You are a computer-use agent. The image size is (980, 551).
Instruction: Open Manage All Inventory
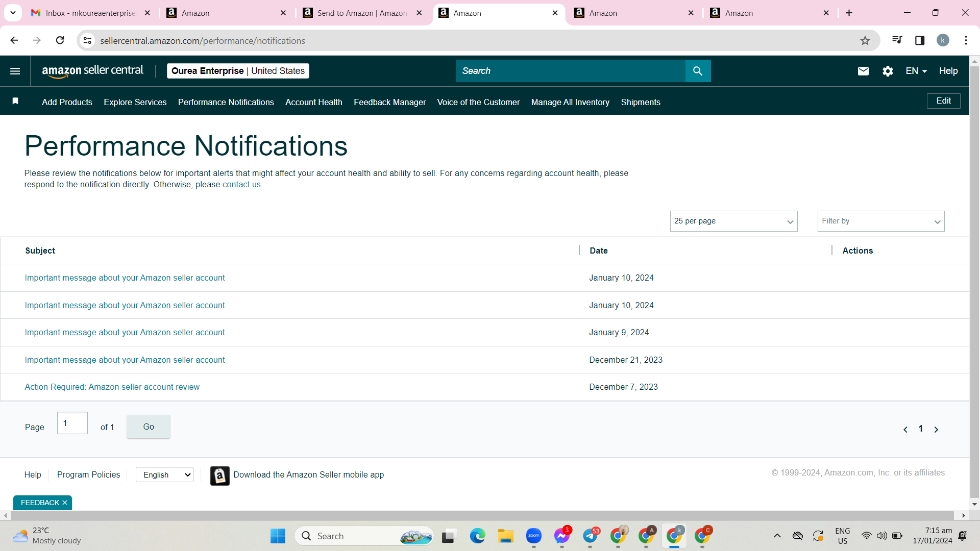click(x=570, y=102)
